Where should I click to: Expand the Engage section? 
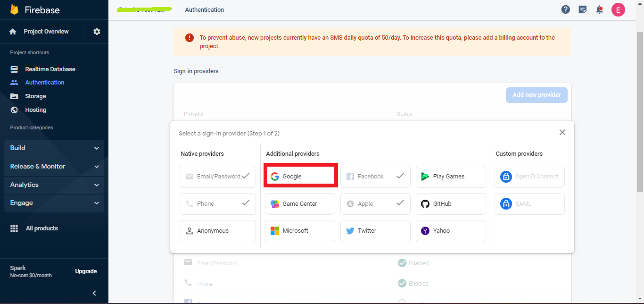coord(54,203)
